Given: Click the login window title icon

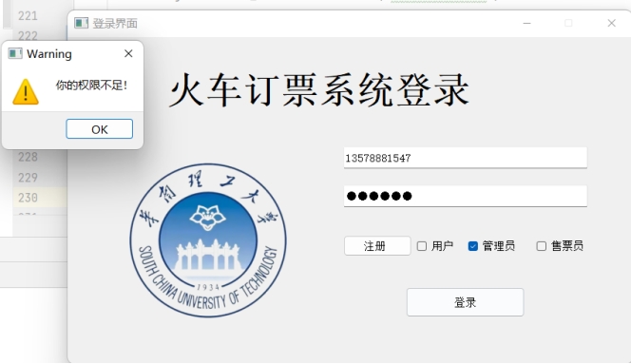Looking at the screenshot, I should (x=81, y=24).
